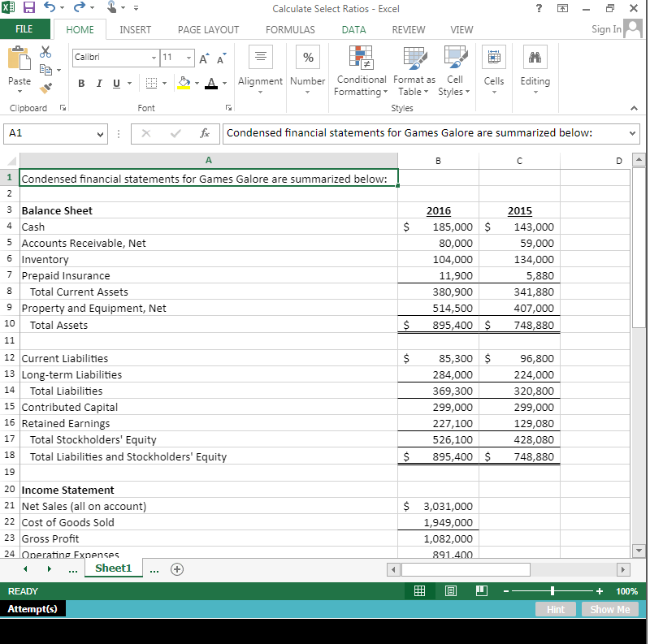
Task: Click the Save icon on Quick Access toolbar
Action: (31, 7)
